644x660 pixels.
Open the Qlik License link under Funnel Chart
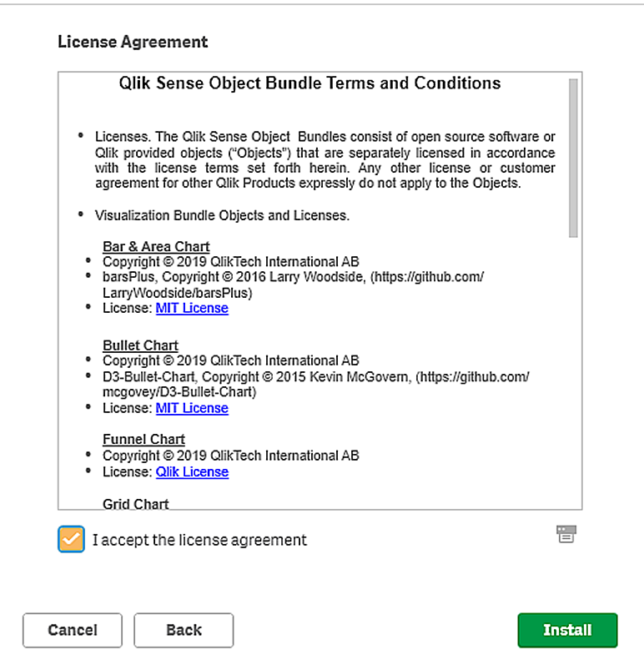[x=192, y=472]
